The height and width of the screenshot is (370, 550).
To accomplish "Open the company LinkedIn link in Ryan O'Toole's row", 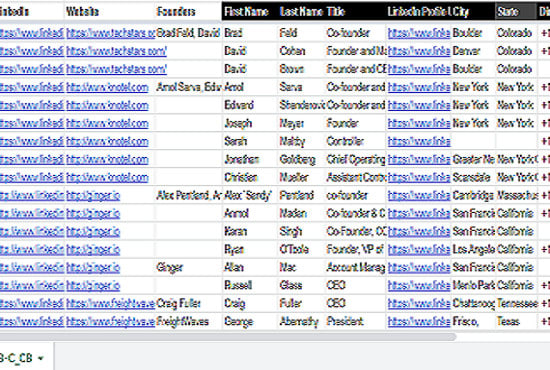I will (x=32, y=250).
